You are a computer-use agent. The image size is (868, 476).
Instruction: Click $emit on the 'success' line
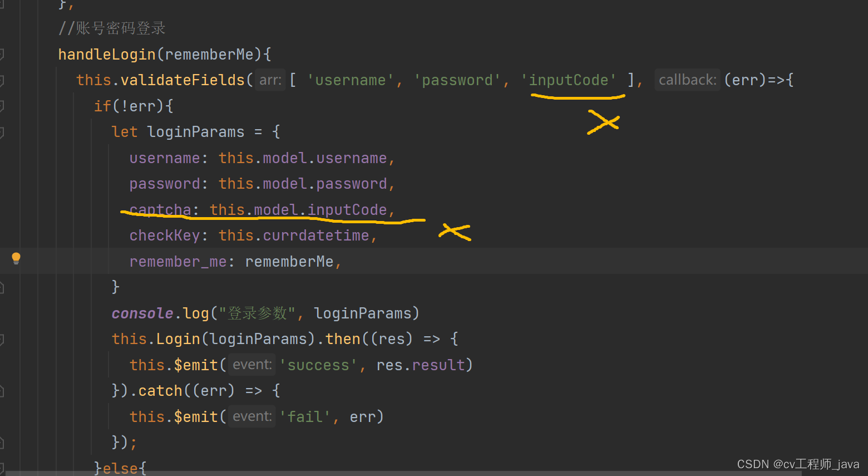(196, 365)
